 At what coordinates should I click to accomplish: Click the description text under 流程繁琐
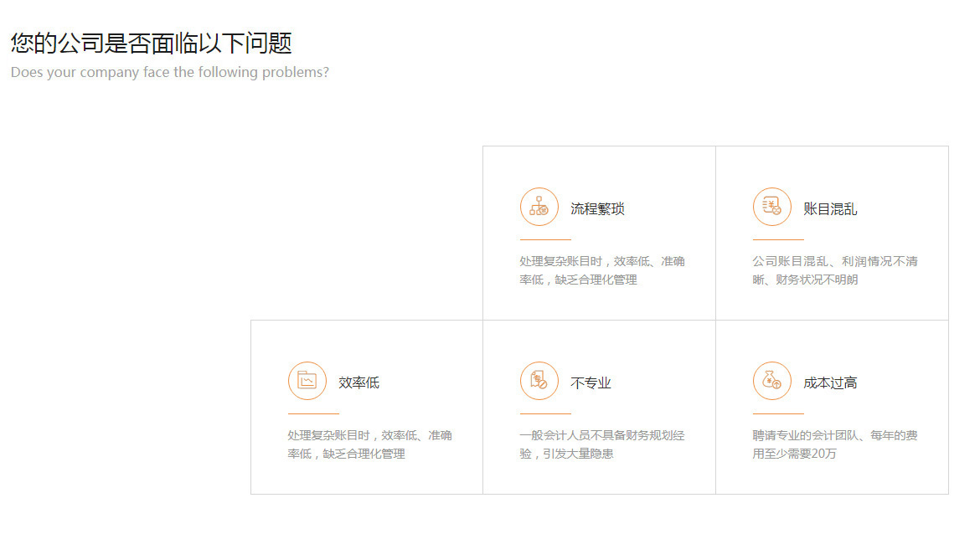click(601, 270)
